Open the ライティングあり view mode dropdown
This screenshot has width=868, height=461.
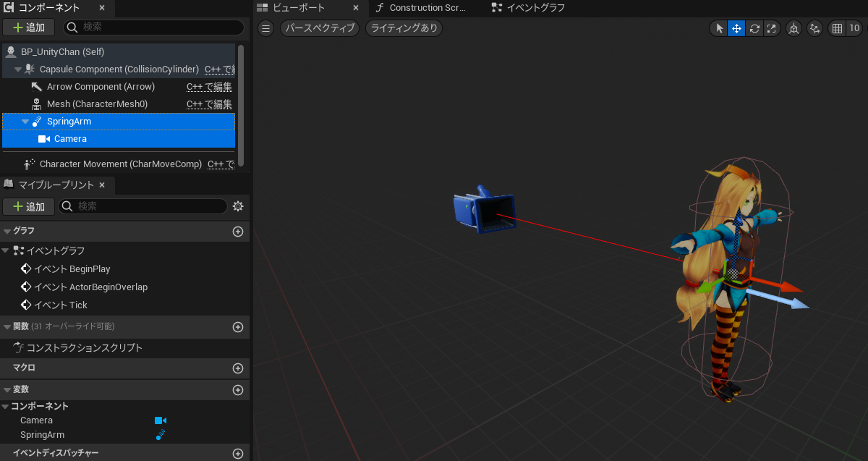[404, 28]
